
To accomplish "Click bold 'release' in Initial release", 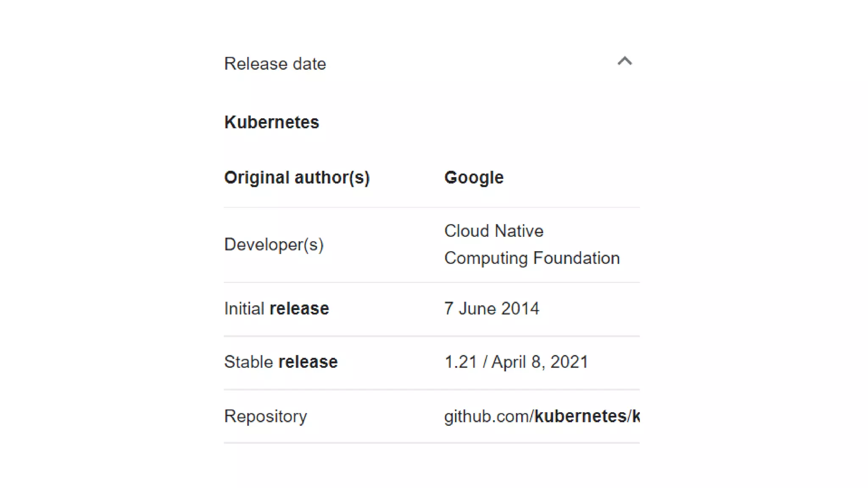I will (299, 308).
